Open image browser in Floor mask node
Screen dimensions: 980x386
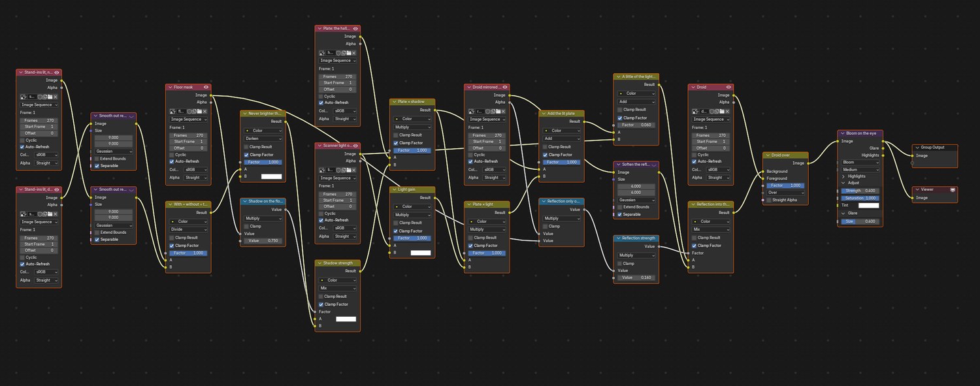point(172,112)
